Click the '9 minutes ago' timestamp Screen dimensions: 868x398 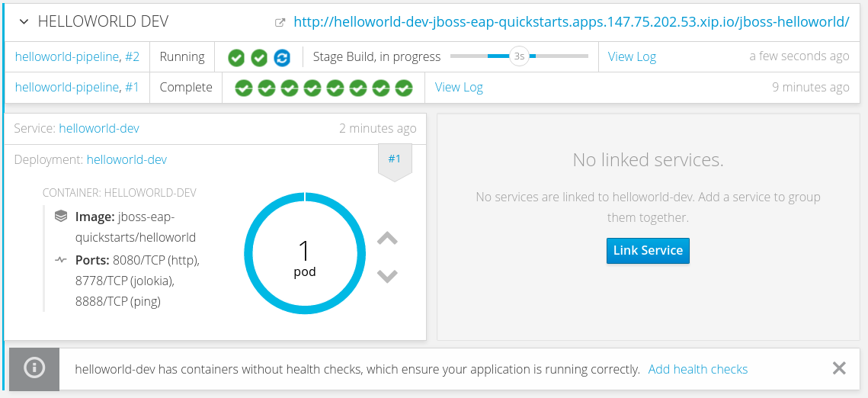point(810,88)
